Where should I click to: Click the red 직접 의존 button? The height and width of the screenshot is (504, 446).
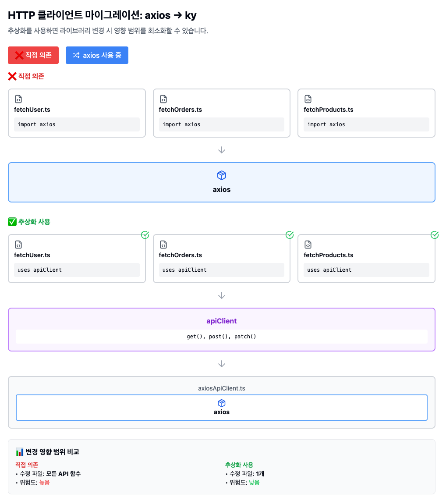click(x=33, y=55)
